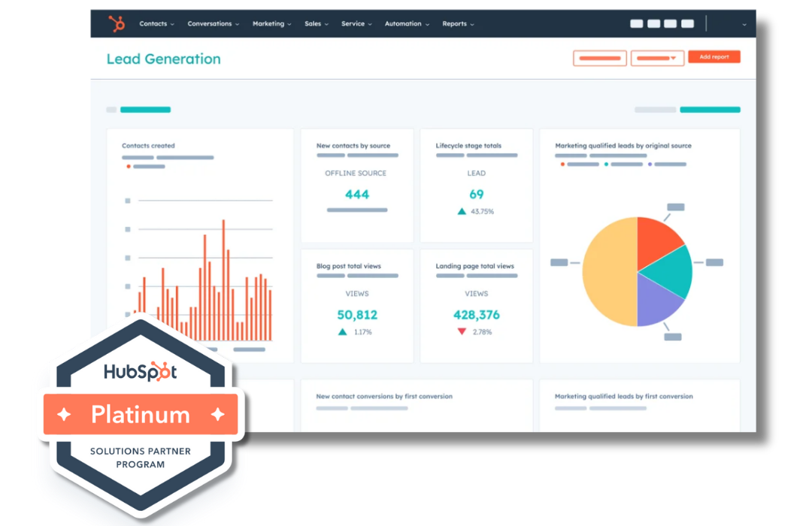Image resolution: width=812 pixels, height=526 pixels.
Task: Expand the Conversations menu
Action: point(214,24)
